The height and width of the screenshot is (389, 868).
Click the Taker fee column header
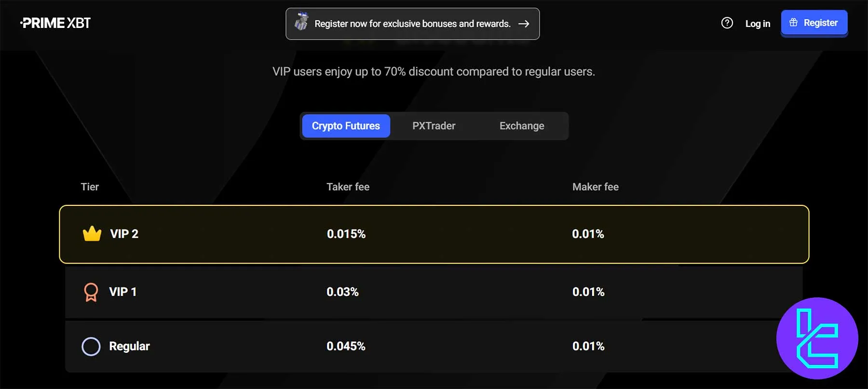coord(348,187)
